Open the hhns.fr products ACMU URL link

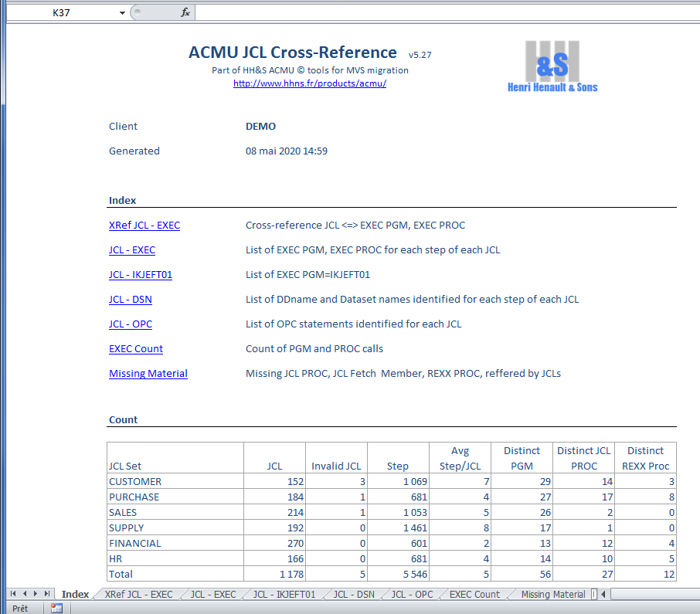point(309,83)
